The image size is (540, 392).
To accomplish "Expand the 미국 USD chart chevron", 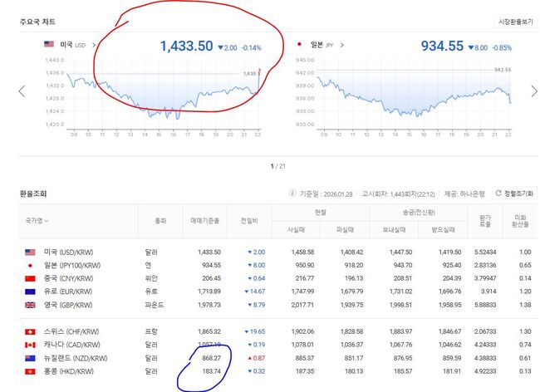I will tap(94, 45).
